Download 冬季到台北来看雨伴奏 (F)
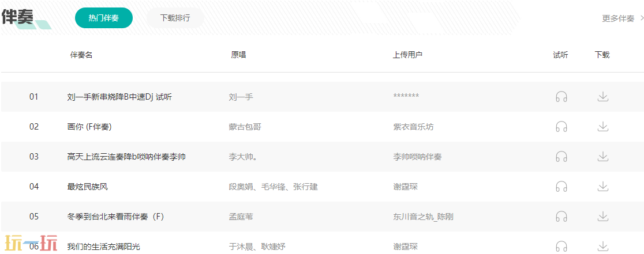644x254 pixels. coord(602,217)
